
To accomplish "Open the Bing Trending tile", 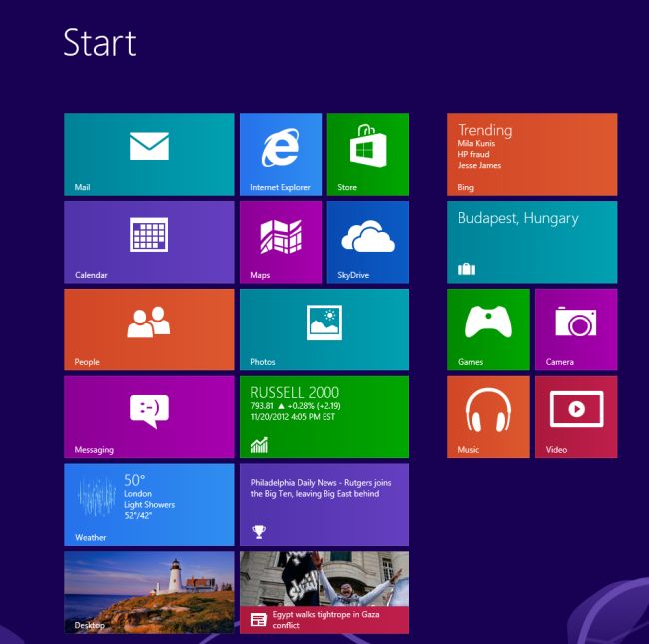I will pos(532,154).
